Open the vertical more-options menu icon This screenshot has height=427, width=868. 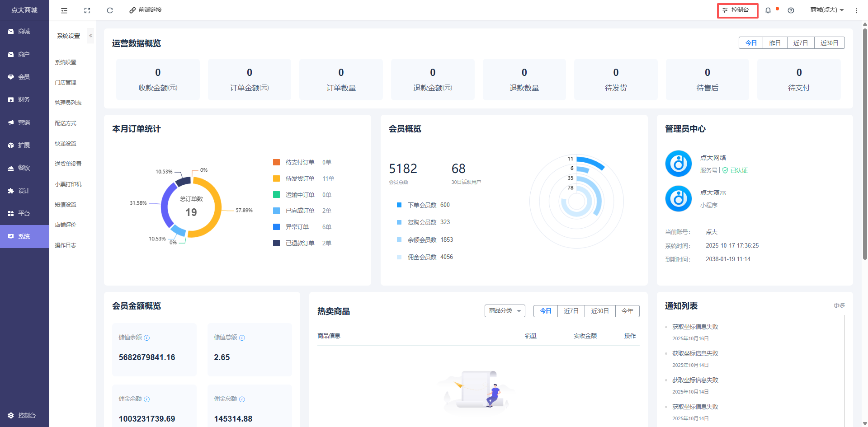click(x=856, y=10)
